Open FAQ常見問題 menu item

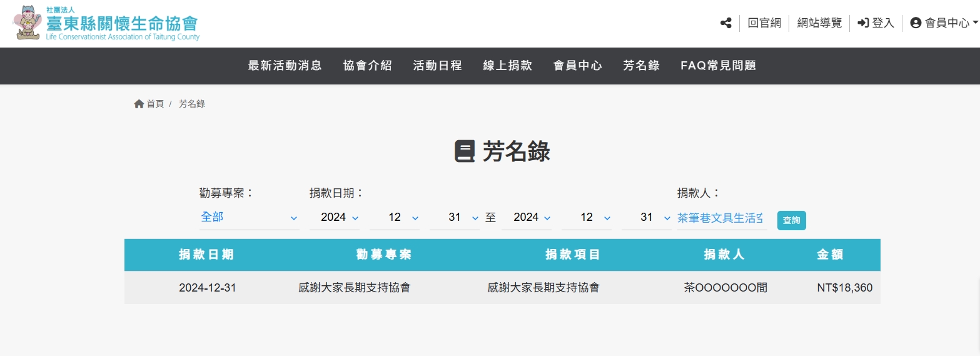point(718,66)
